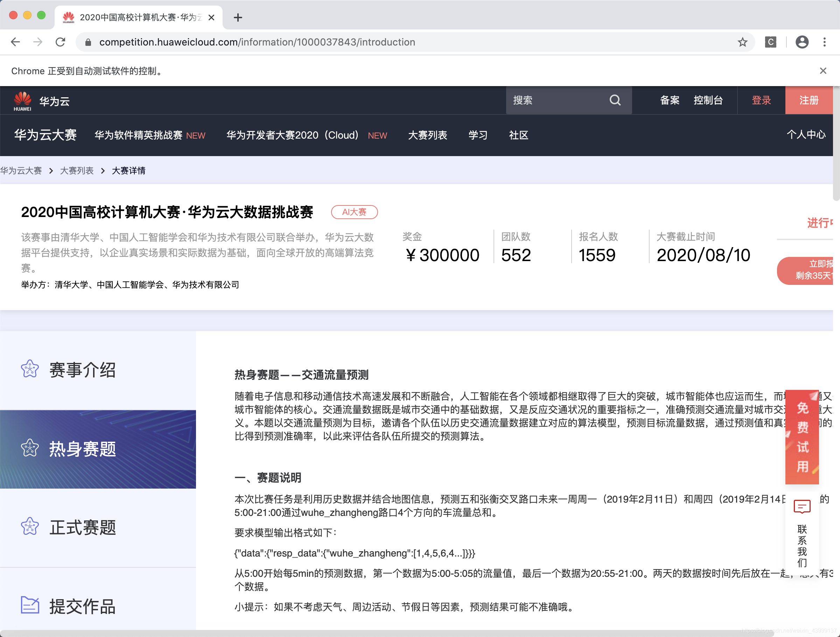Screen dimensions: 840x637
Task: Open Chrome three-dot menu
Action: [824, 42]
